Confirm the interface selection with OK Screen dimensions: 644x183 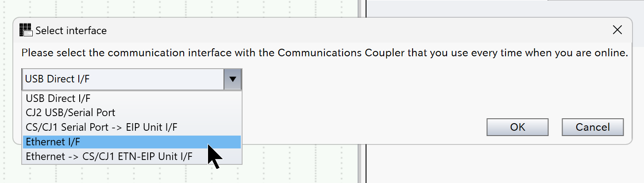click(x=517, y=127)
